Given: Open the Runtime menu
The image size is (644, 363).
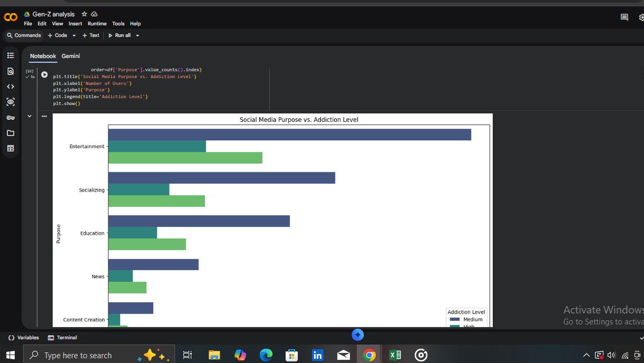Looking at the screenshot, I should tap(97, 24).
